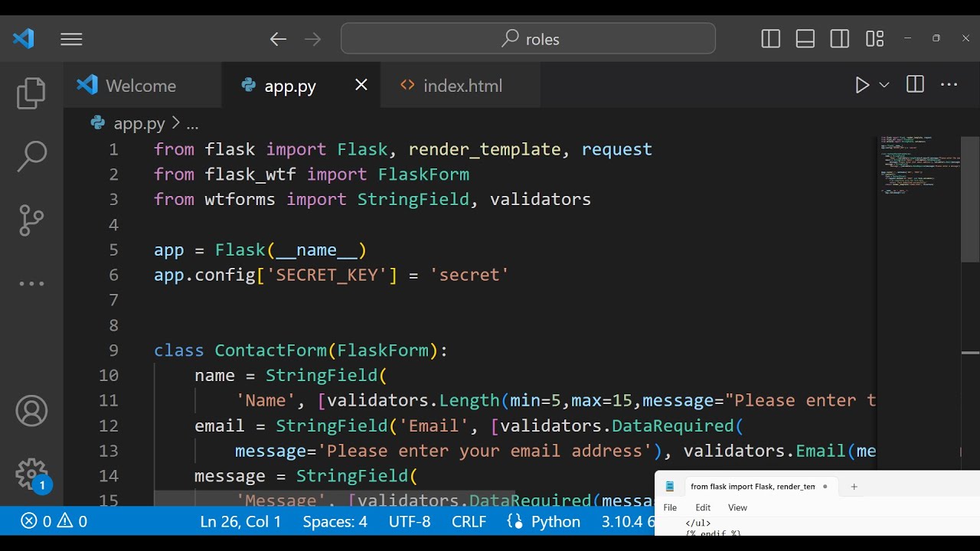Open the Customize Layout options
980x551 pixels.
click(875, 39)
